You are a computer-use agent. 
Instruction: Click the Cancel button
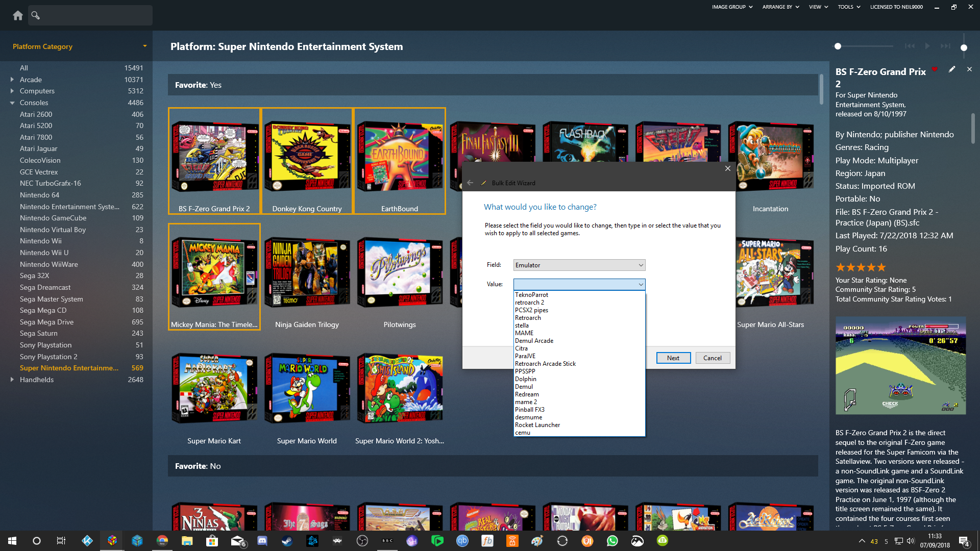click(x=712, y=358)
